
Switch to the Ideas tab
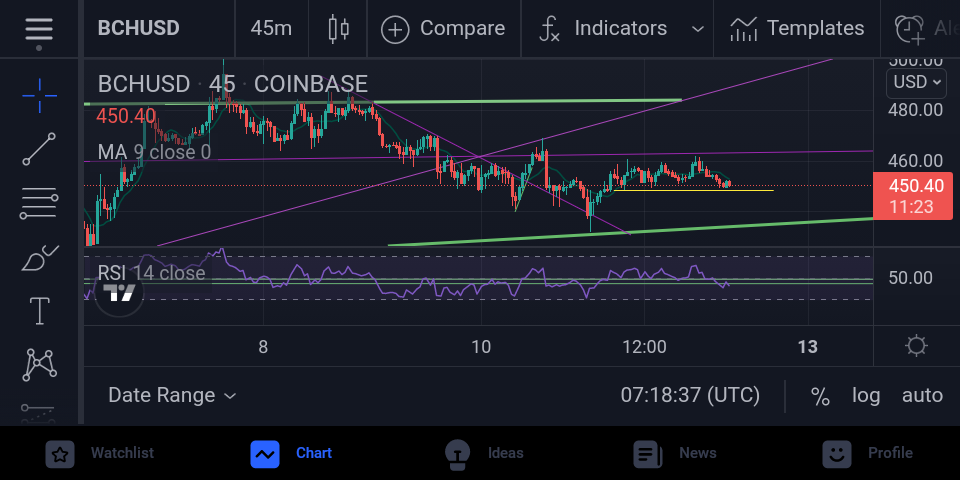484,454
